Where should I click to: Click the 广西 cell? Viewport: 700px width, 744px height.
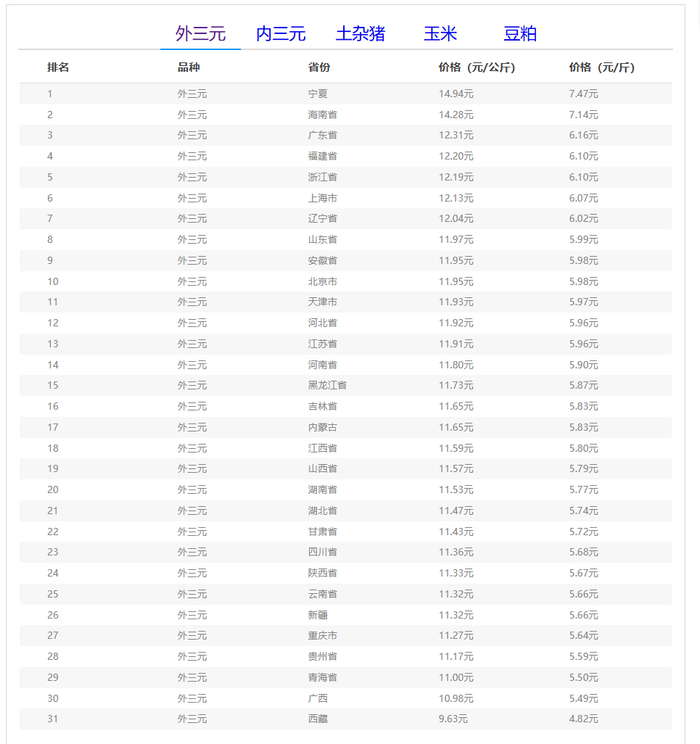(x=317, y=698)
